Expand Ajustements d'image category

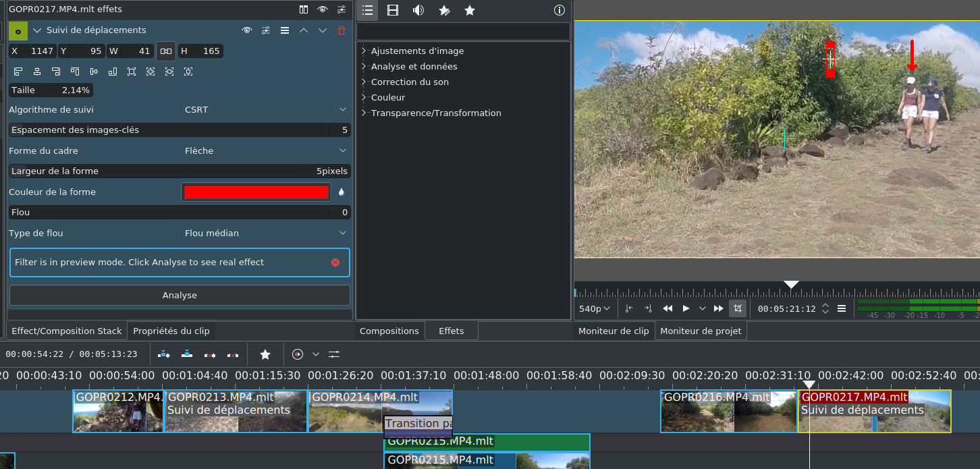coord(363,51)
